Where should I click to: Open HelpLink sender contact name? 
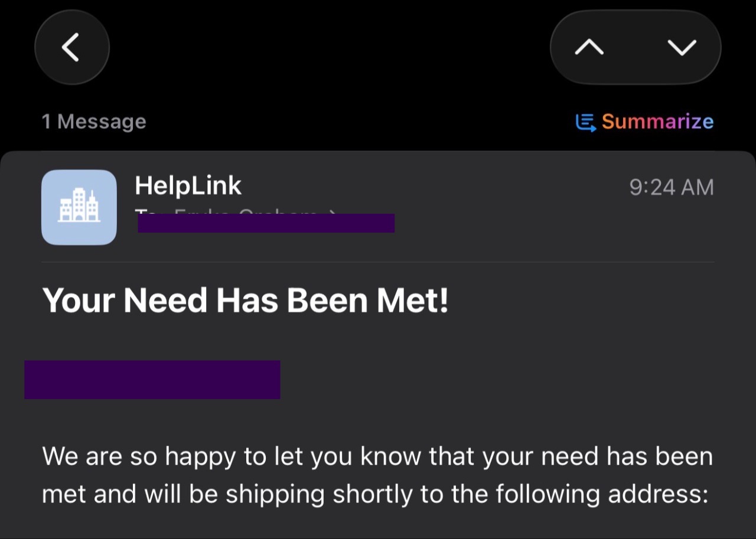tap(188, 186)
